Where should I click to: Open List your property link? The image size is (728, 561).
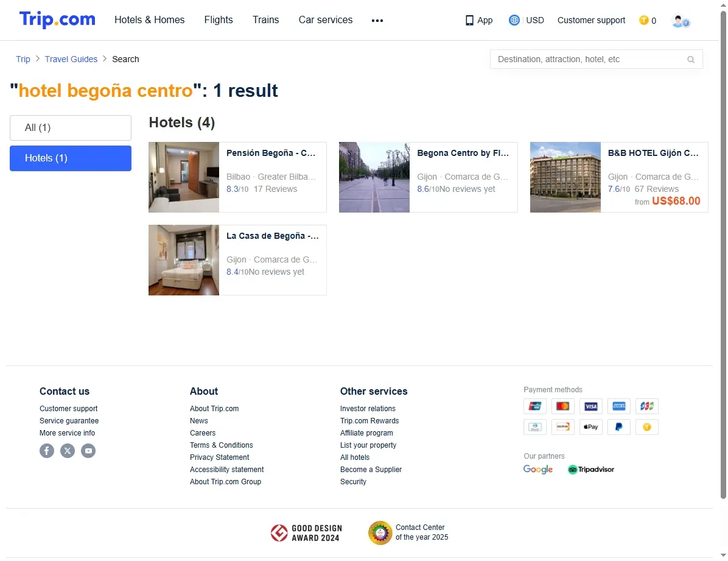click(x=368, y=445)
